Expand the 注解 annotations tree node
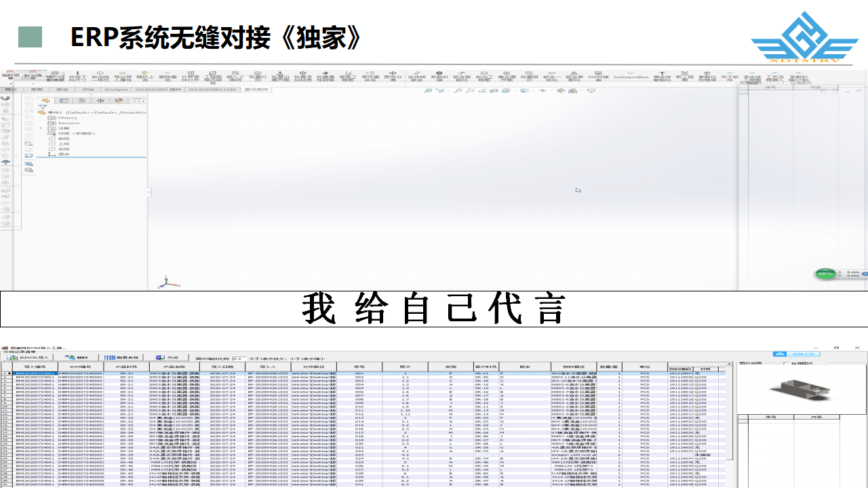Image resolution: width=868 pixels, height=488 pixels. (41, 128)
